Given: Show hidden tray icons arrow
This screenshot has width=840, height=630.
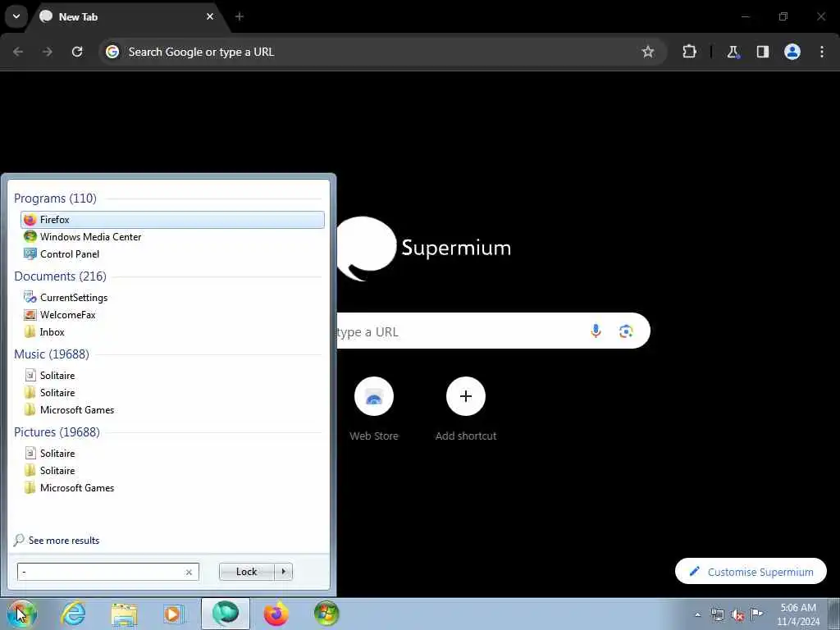Looking at the screenshot, I should (x=697, y=615).
